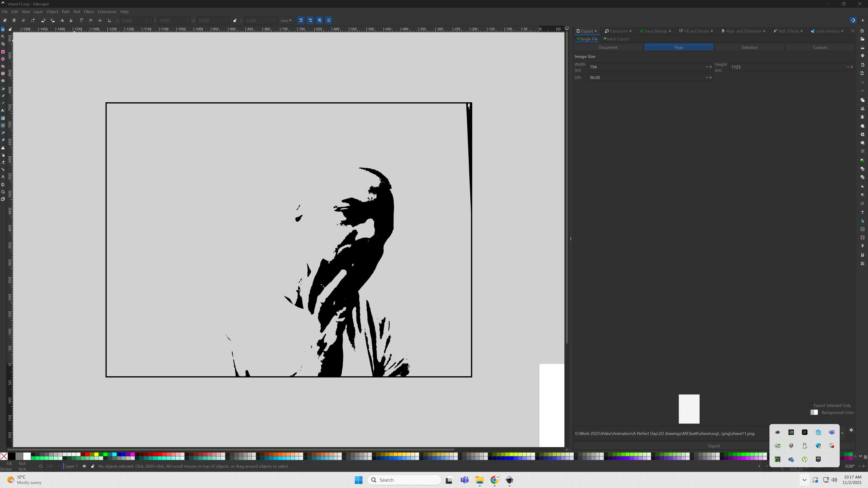Screen dimensions: 868x488
Task: Select the Rectangle tool
Action: 3,52
